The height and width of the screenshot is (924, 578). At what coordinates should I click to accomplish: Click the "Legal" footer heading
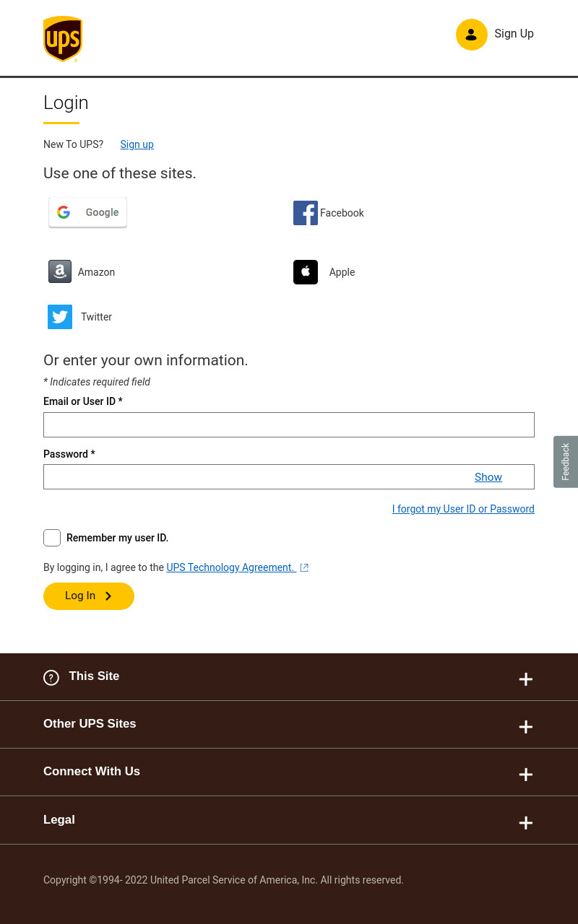(x=59, y=820)
